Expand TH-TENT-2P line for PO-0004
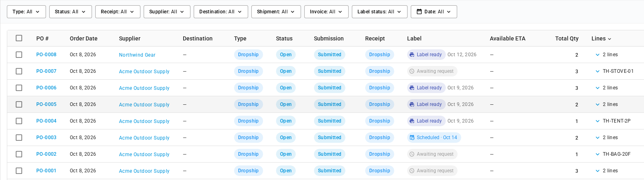 point(598,121)
